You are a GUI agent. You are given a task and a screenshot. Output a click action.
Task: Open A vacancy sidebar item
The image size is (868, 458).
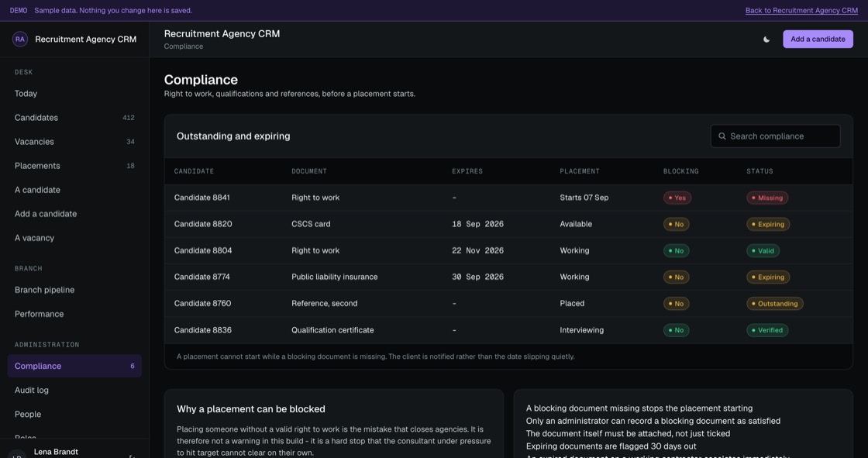pyautogui.click(x=74, y=238)
